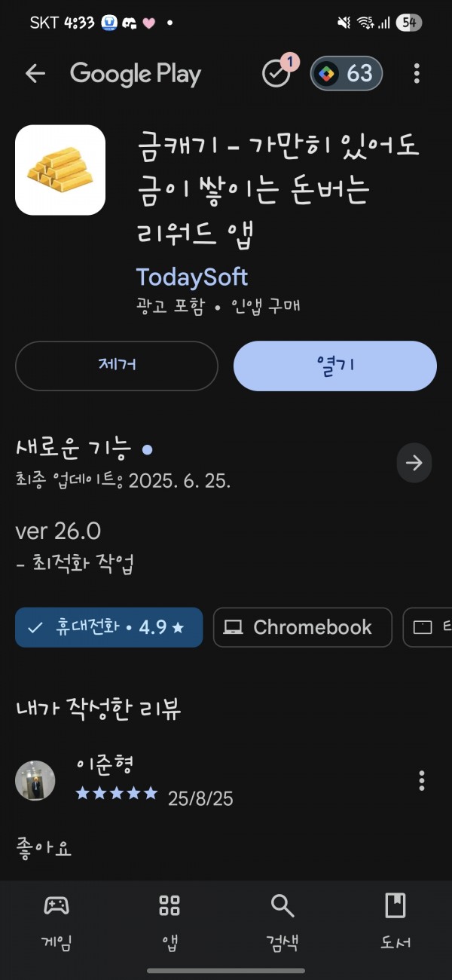Open the top-right three-dot overflow menu

point(417,73)
